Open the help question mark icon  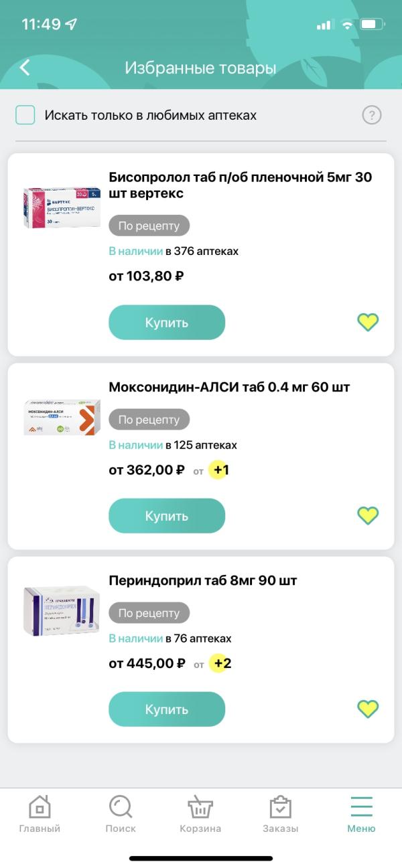(x=371, y=115)
